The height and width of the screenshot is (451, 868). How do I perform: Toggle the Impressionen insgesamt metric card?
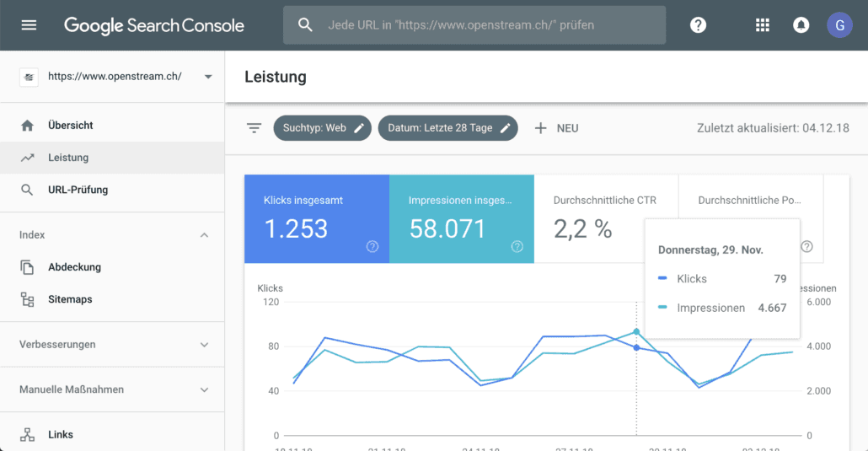coord(461,219)
